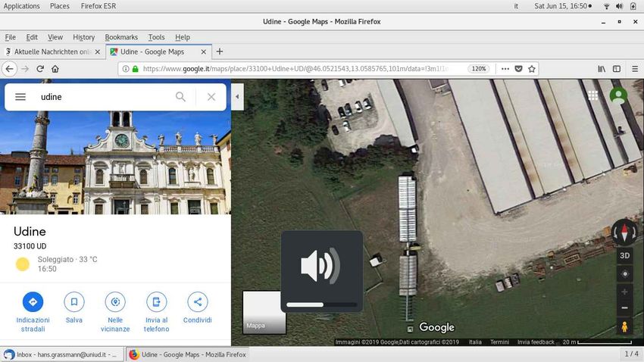Open the Applications menu
Screen dimensions: 644x362
(22, 6)
